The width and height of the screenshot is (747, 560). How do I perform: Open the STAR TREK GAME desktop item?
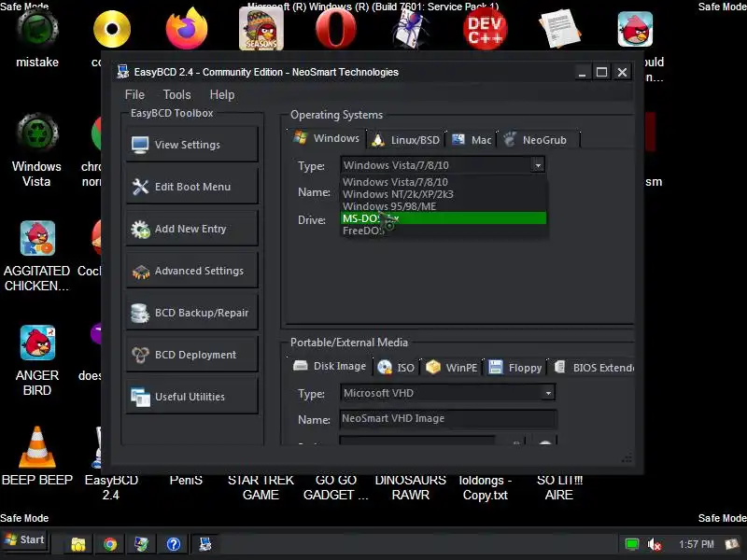tap(261, 487)
